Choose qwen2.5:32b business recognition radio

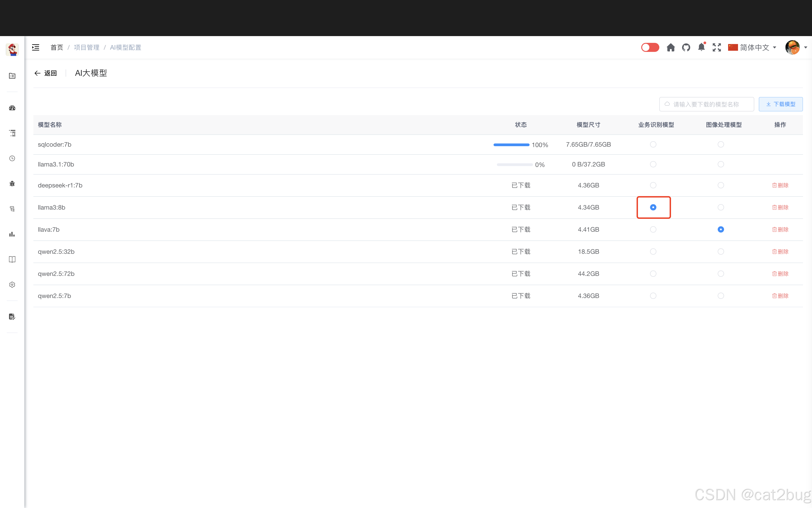[653, 252]
